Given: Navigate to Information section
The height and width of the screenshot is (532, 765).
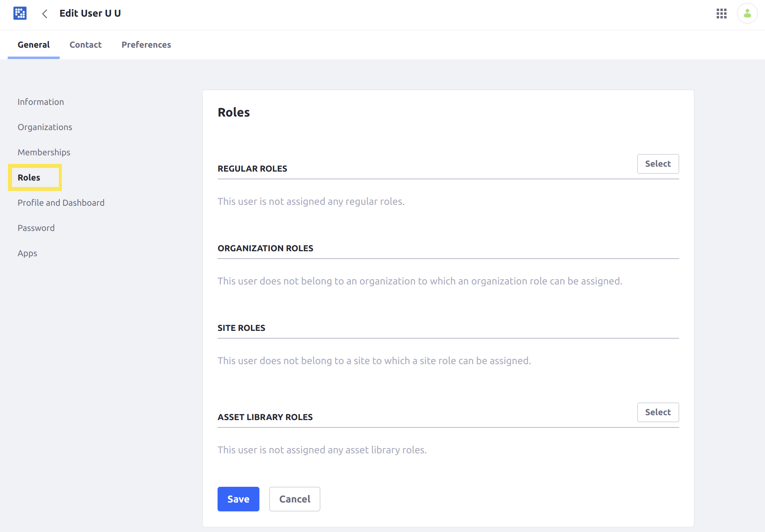Looking at the screenshot, I should [41, 102].
